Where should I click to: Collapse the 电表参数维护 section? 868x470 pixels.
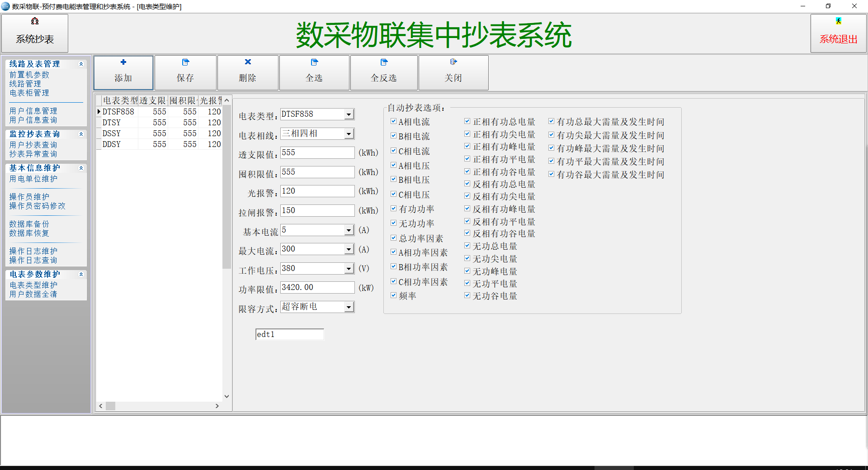click(81, 275)
